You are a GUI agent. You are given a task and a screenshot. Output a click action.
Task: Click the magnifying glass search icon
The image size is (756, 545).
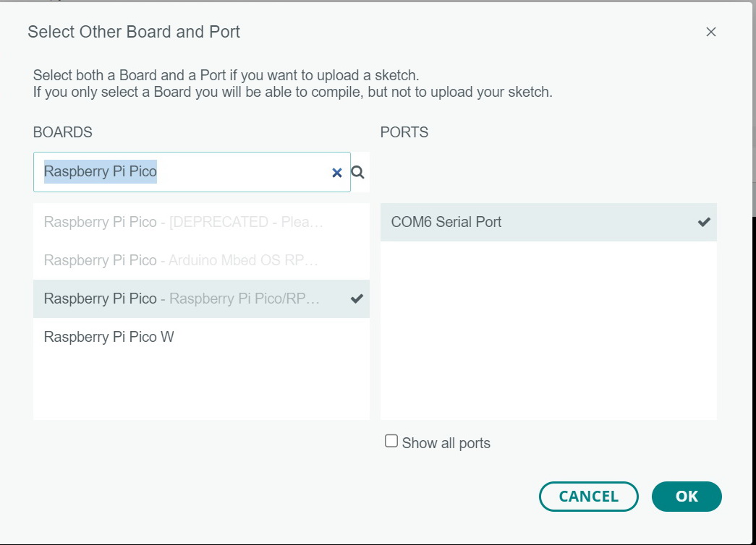(x=357, y=173)
